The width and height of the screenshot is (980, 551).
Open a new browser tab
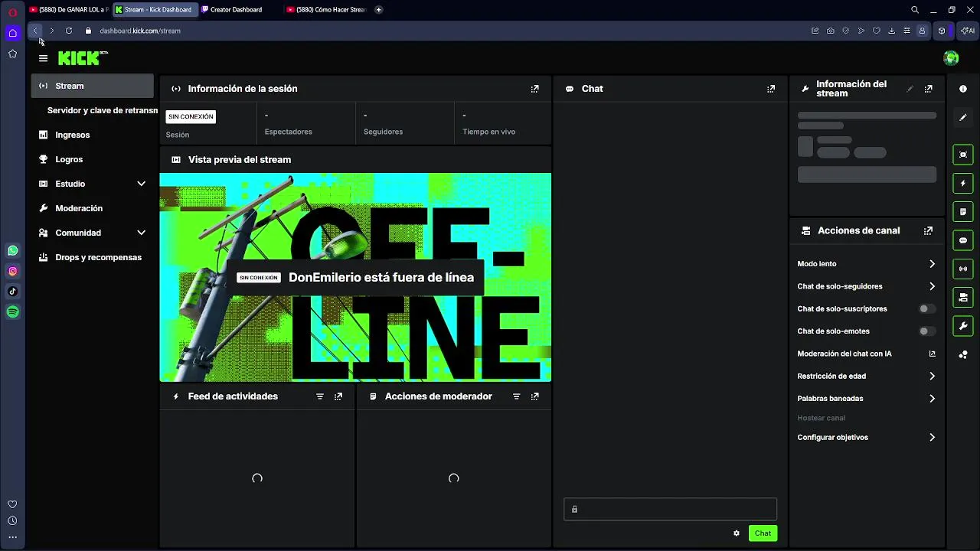(x=379, y=10)
